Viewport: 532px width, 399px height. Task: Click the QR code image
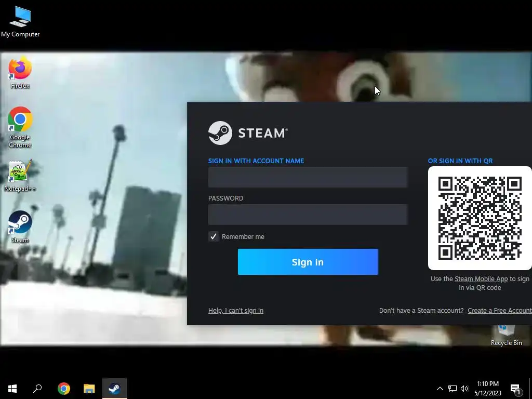480,218
